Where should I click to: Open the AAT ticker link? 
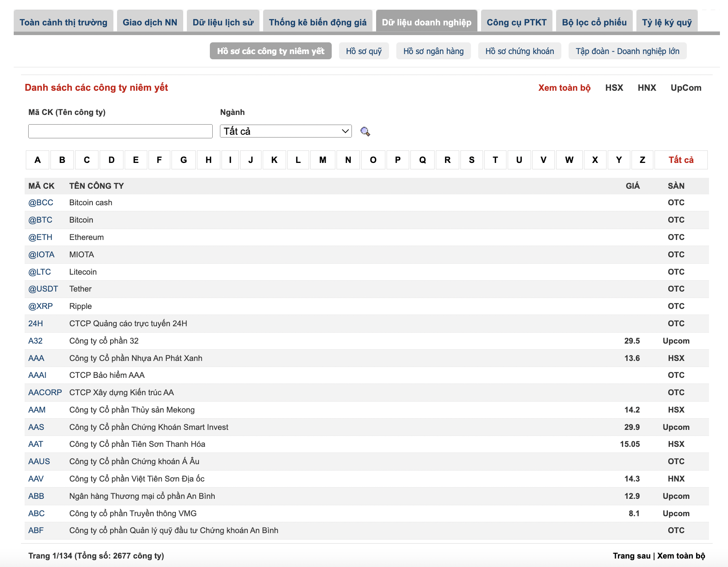(36, 444)
